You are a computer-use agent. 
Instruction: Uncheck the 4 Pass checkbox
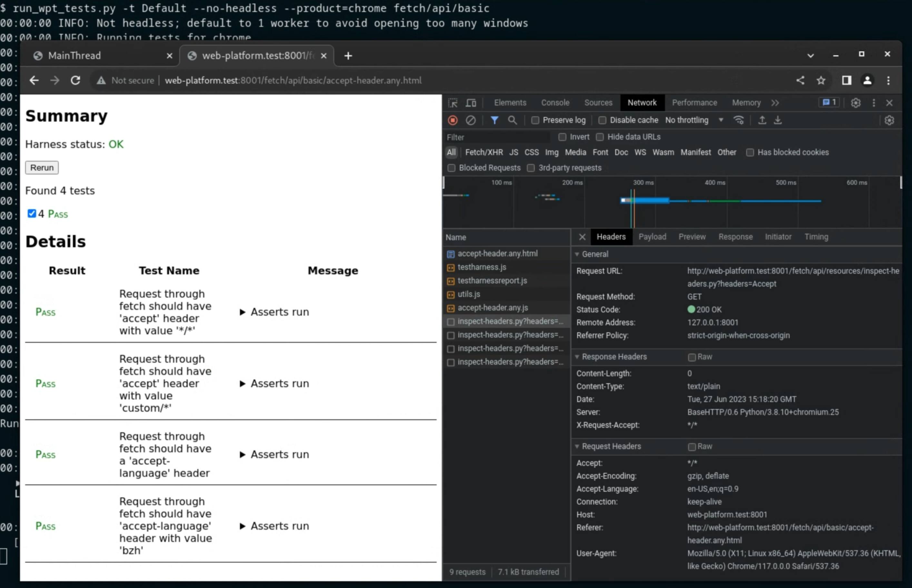point(32,213)
